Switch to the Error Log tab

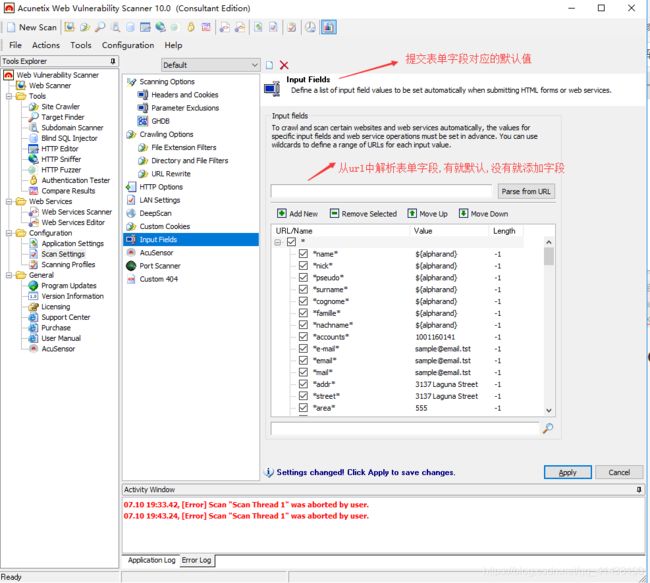[196, 560]
